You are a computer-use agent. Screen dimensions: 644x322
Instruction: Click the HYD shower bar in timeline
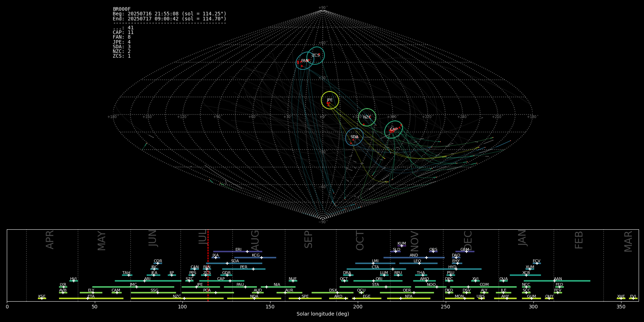click(x=453, y=269)
